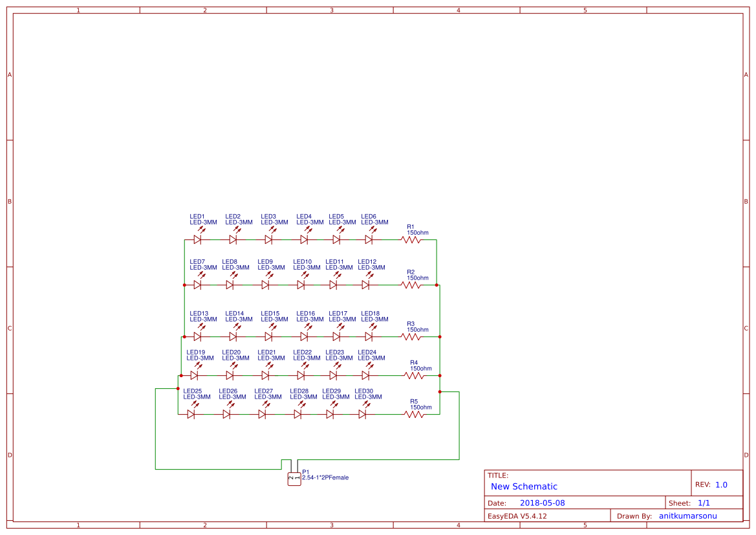
Task: Select the LED6 symbol in the top row
Action: pos(369,239)
